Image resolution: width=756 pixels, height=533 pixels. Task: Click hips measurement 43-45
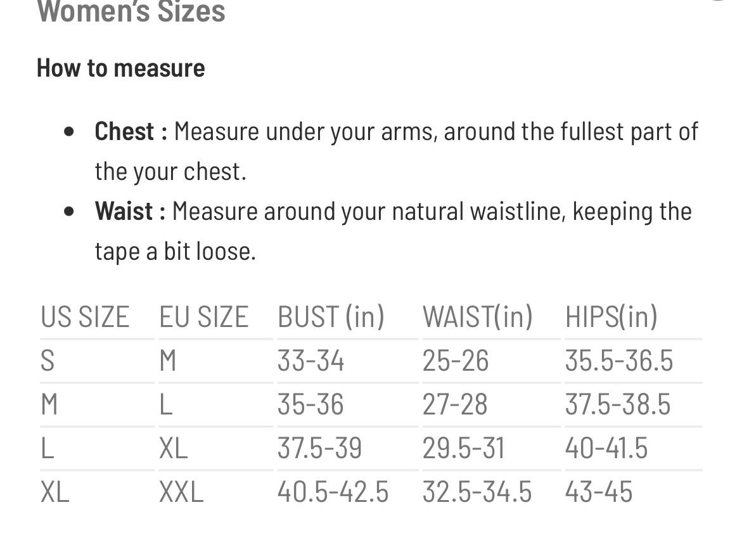(x=598, y=492)
